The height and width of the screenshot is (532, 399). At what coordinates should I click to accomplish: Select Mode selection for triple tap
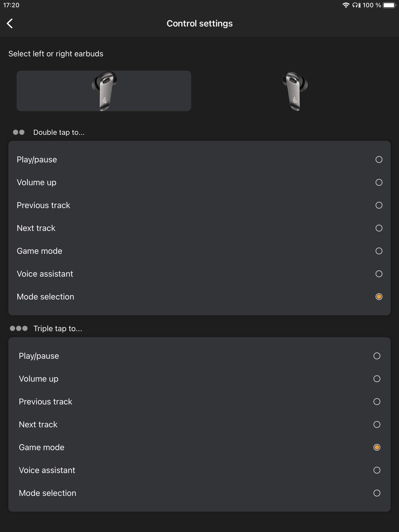[x=377, y=493]
